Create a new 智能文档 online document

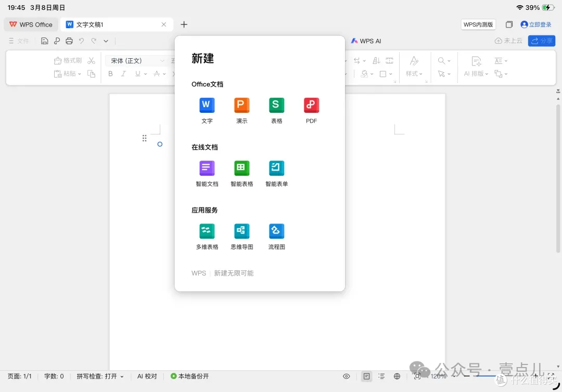[x=207, y=174]
